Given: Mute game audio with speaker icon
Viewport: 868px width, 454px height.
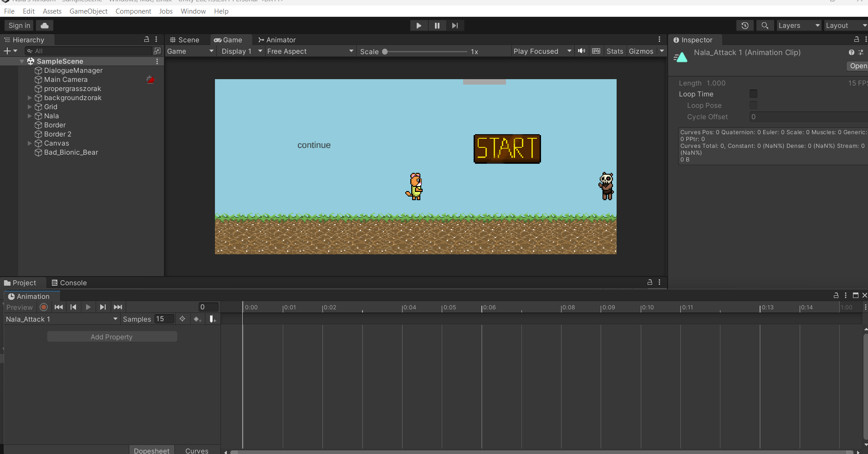Looking at the screenshot, I should (581, 51).
